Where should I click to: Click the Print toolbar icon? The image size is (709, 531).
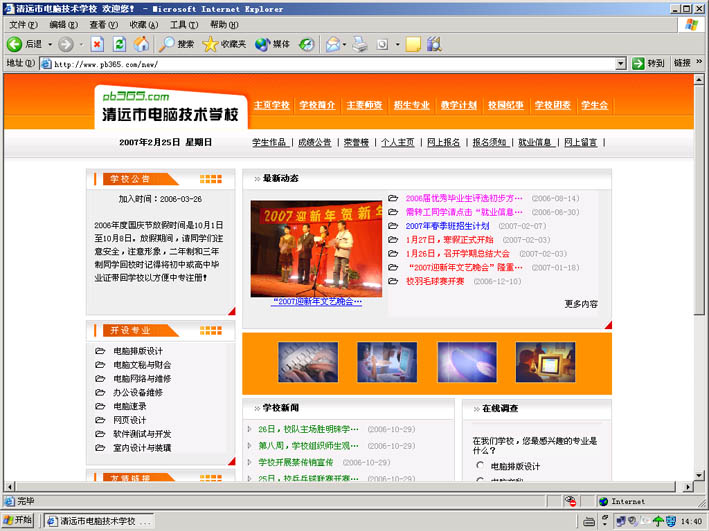pos(360,44)
